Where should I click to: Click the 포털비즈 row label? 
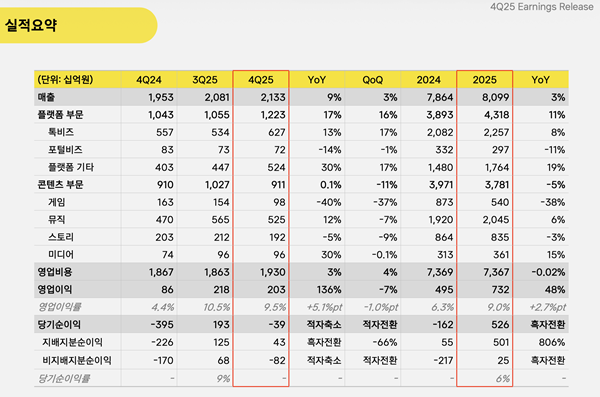(x=65, y=150)
